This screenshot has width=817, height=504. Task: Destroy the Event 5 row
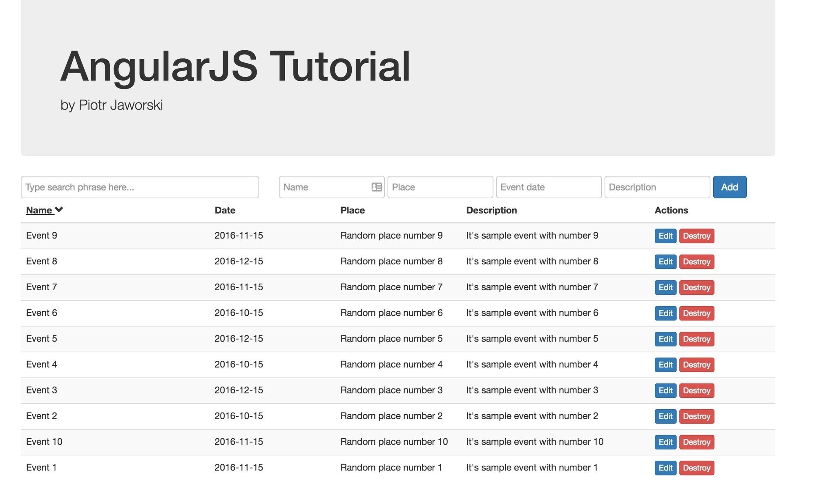pyautogui.click(x=696, y=339)
